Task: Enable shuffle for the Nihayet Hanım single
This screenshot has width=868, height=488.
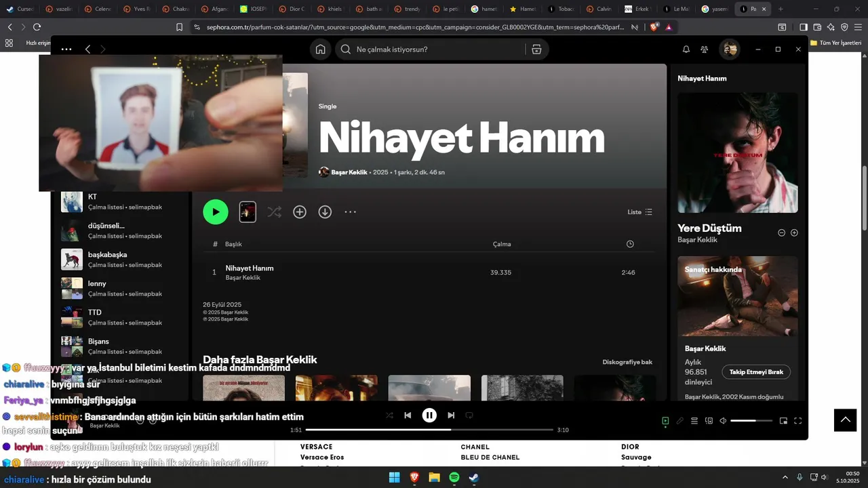Action: click(x=274, y=212)
